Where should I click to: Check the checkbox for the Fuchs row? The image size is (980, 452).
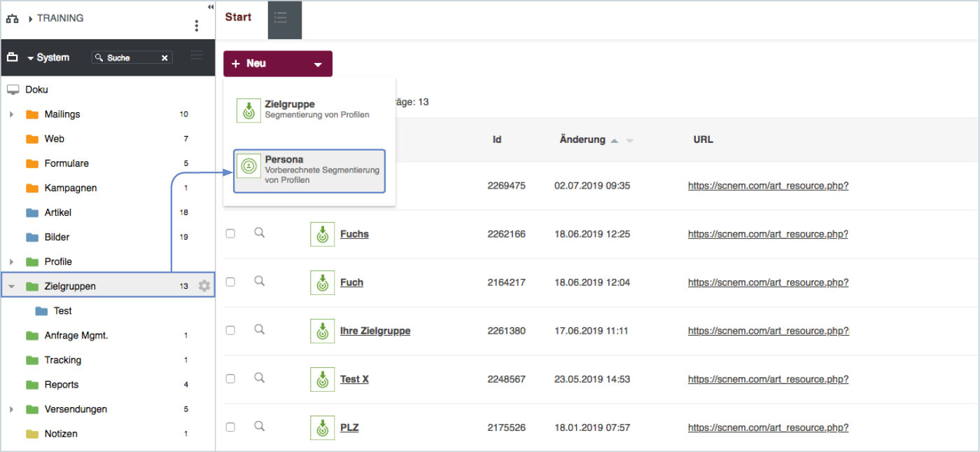tap(230, 233)
